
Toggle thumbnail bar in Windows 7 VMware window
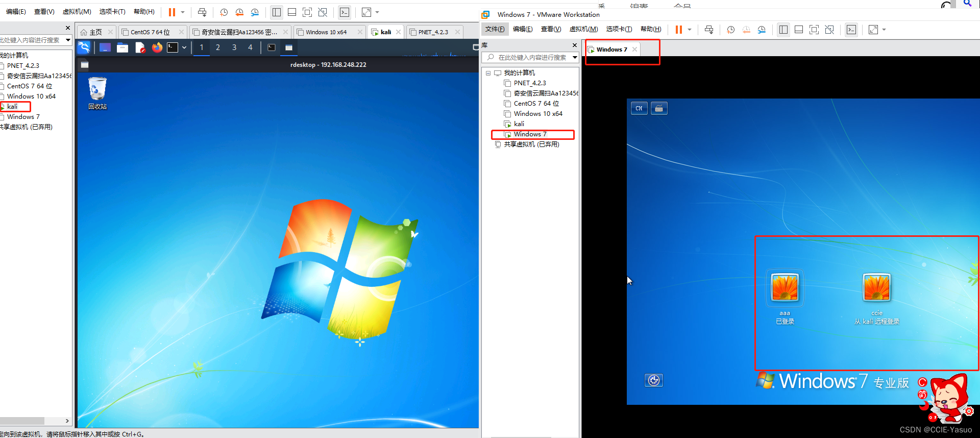pyautogui.click(x=799, y=30)
